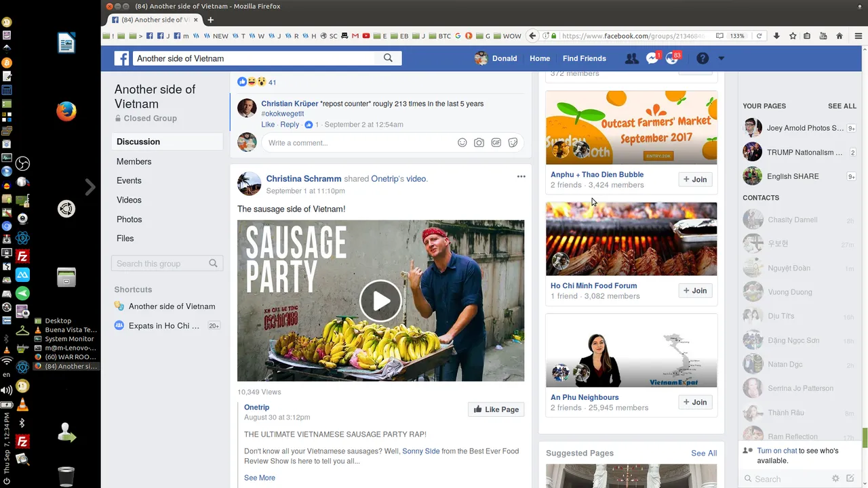Open post options menu on Christina Schramm's post
The width and height of the screenshot is (868, 488).
(521, 176)
